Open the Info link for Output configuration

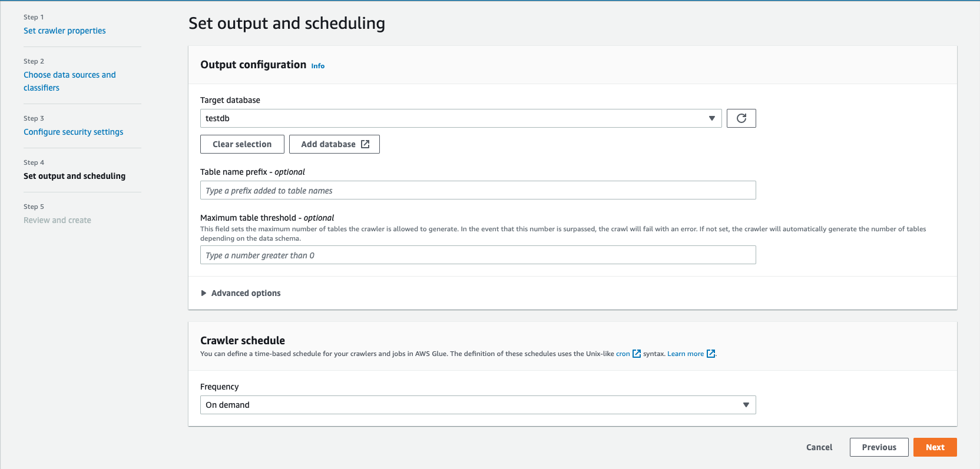click(x=318, y=66)
